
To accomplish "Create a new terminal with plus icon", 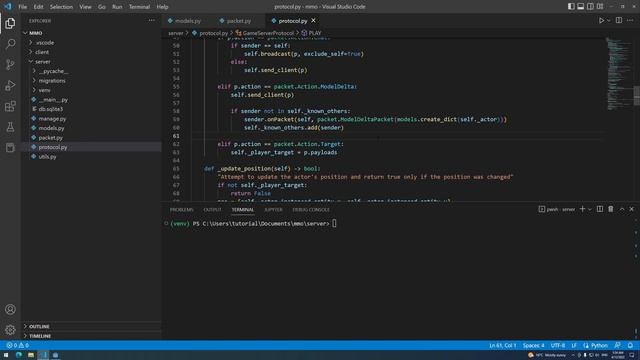I will coord(582,209).
